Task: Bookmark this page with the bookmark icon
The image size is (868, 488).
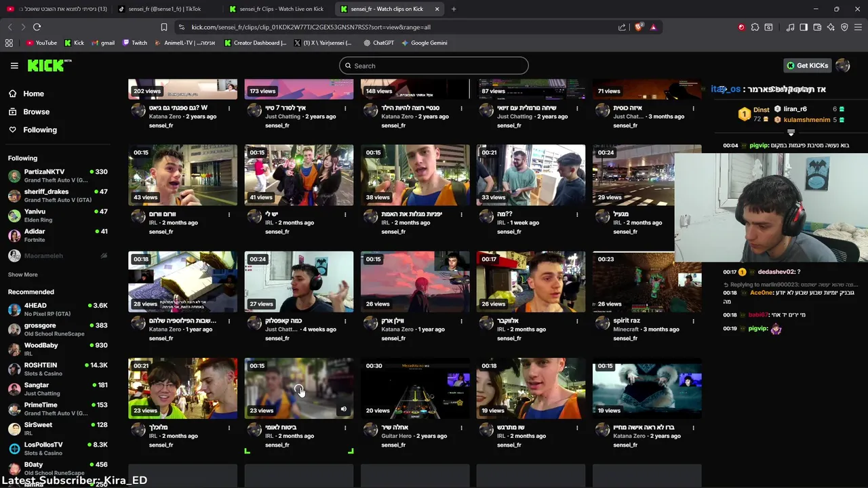Action: coord(164,27)
